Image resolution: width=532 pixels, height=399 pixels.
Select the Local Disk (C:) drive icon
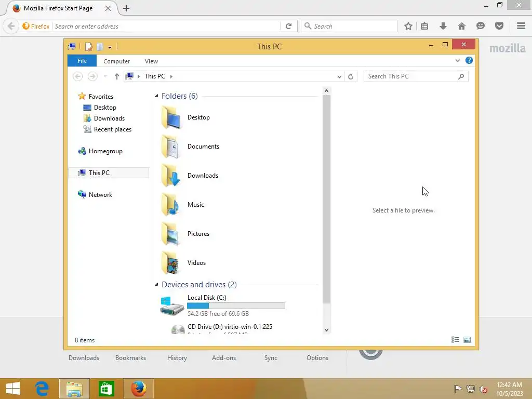pyautogui.click(x=172, y=305)
